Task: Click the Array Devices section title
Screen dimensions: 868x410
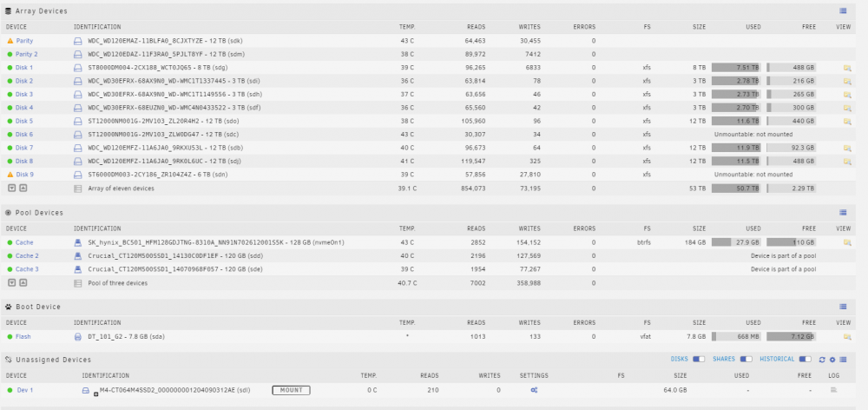Action: (42, 11)
